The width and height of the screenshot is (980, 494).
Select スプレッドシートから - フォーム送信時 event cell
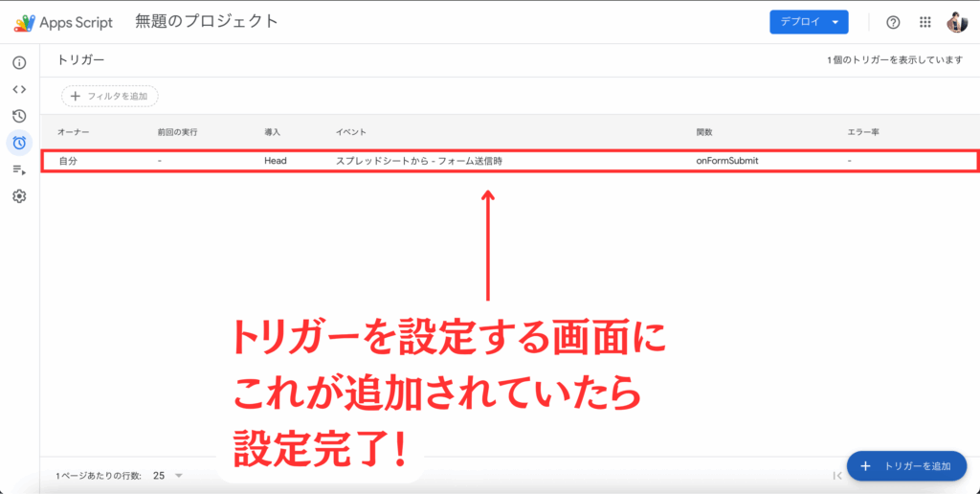(x=419, y=161)
